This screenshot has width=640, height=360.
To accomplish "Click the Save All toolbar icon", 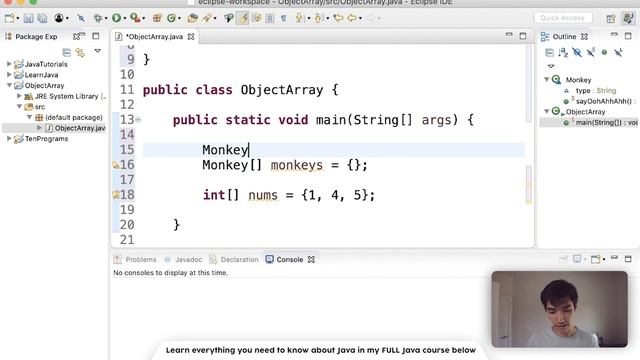I will (42, 18).
